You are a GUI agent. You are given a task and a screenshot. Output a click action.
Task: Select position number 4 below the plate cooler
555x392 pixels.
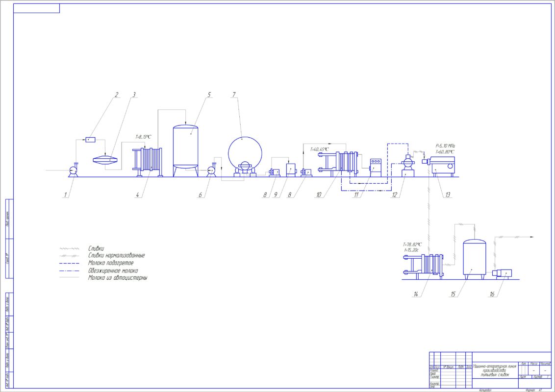click(137, 195)
